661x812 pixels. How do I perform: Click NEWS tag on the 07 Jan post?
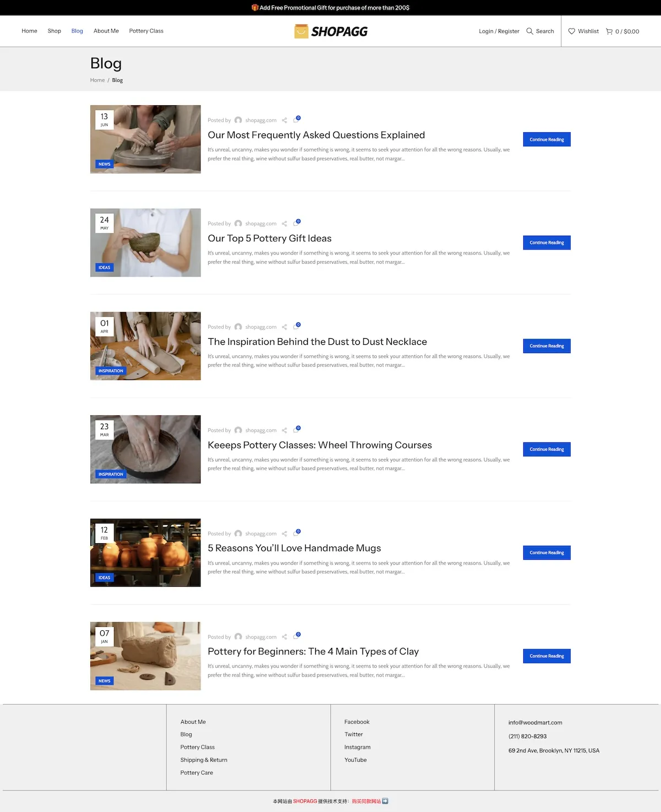point(105,681)
